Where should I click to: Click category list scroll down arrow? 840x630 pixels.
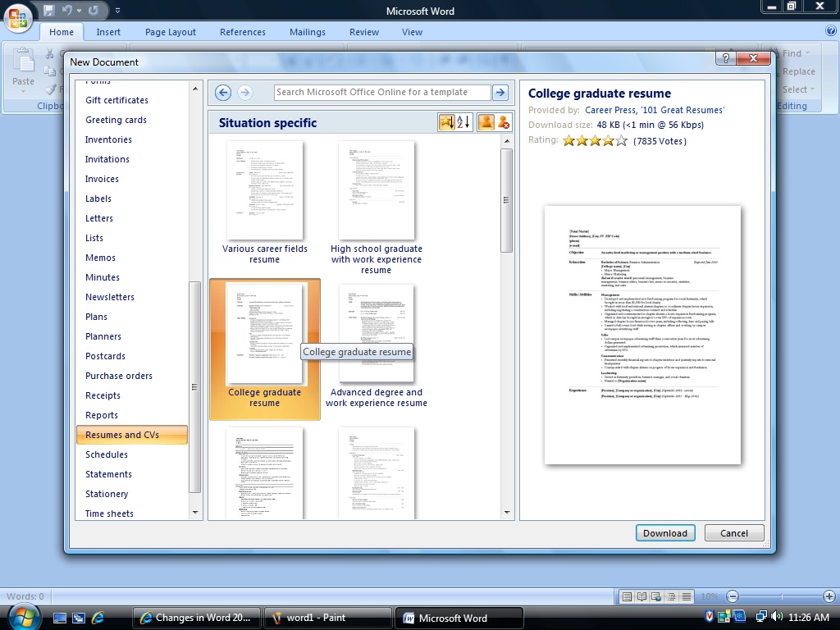coord(195,513)
